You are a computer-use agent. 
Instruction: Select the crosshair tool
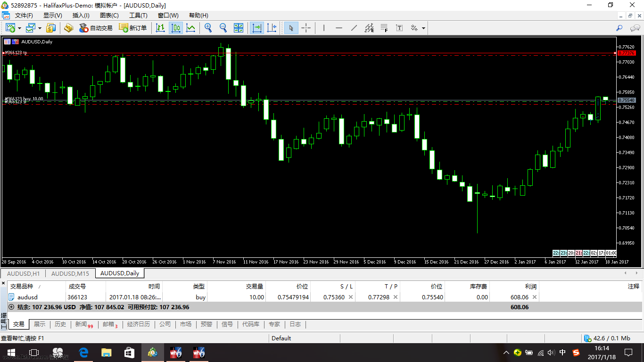coord(306,28)
